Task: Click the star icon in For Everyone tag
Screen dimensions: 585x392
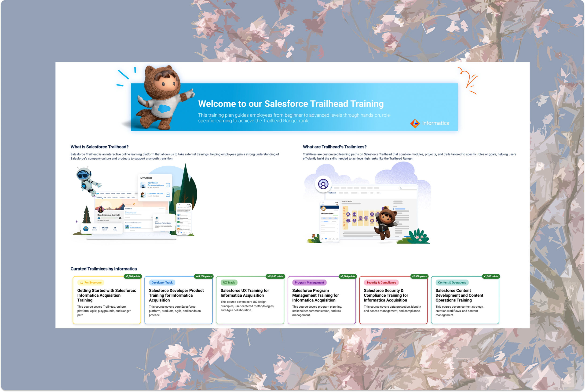Action: click(81, 283)
